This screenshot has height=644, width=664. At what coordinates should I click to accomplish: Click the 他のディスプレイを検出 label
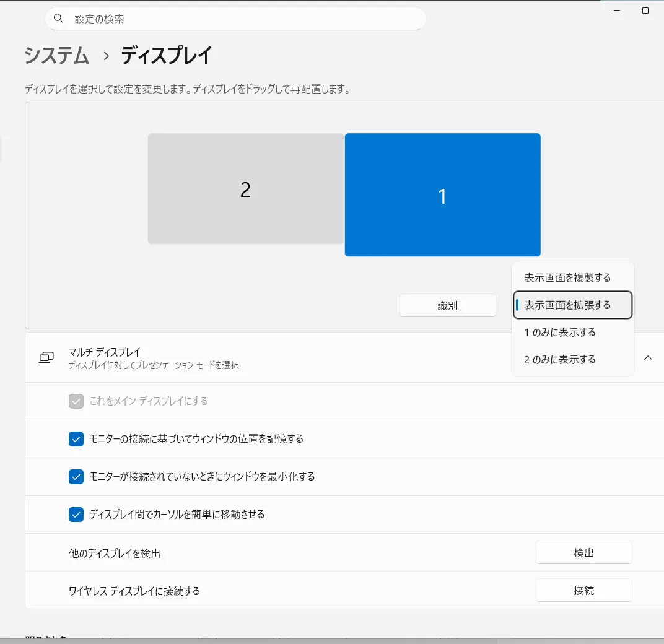(x=115, y=554)
